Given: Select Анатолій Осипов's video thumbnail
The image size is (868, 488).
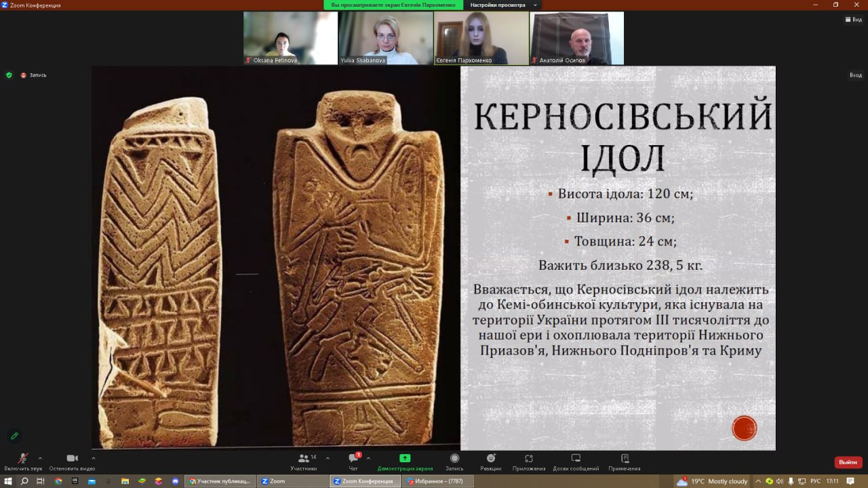Looking at the screenshot, I should coord(577,38).
